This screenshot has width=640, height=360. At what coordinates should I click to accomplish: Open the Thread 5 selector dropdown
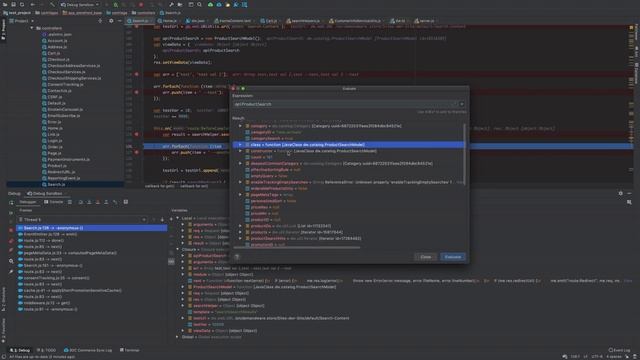[82, 220]
